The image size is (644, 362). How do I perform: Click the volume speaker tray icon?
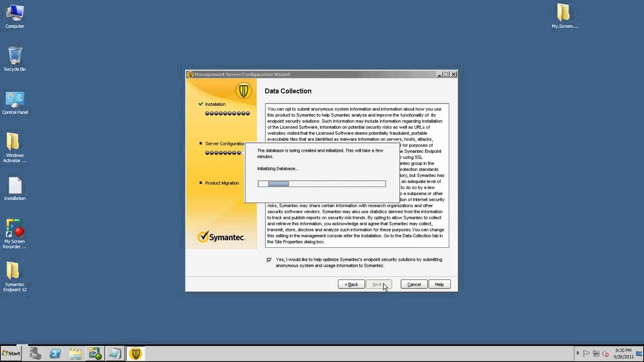[606, 353]
